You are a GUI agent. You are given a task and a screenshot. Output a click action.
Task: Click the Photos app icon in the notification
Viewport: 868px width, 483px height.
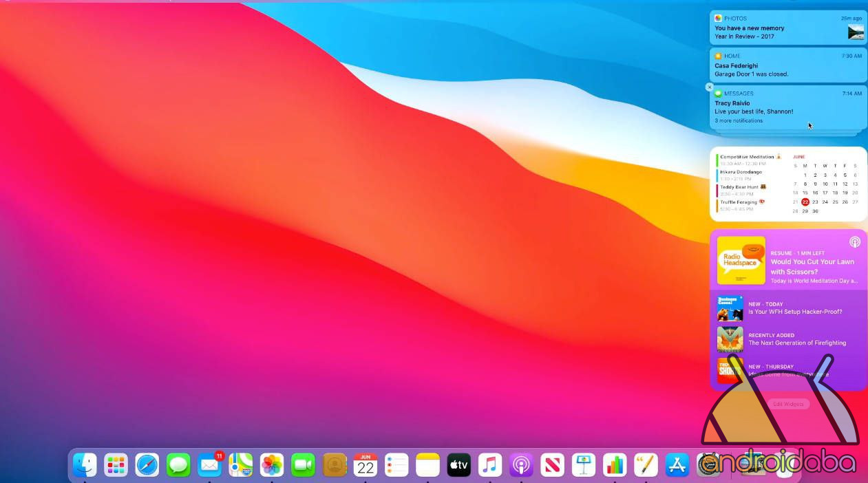click(x=718, y=19)
